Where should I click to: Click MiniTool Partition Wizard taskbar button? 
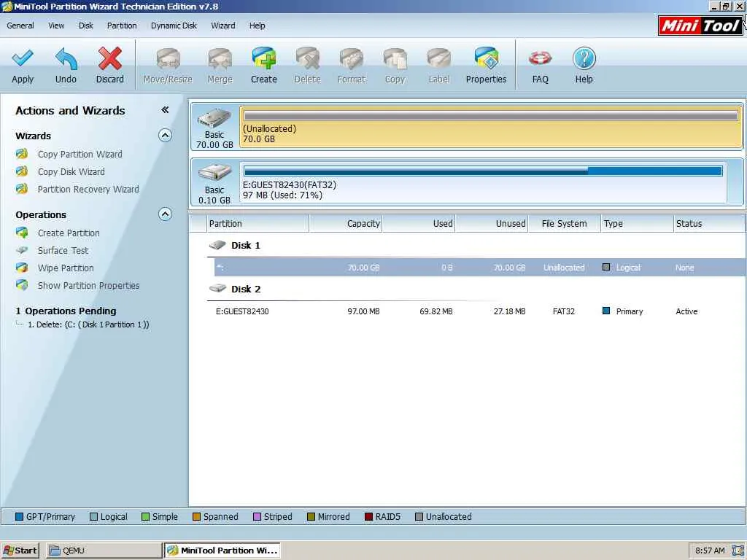point(222,551)
